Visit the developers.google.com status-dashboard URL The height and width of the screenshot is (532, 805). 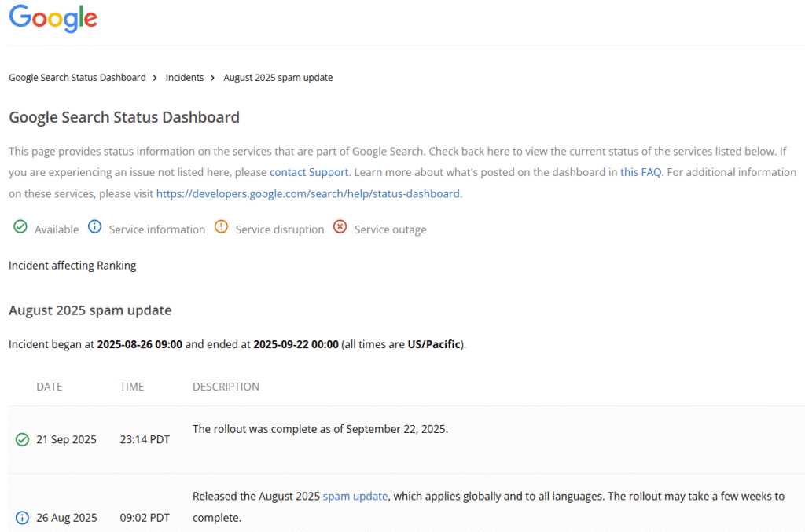pos(308,193)
